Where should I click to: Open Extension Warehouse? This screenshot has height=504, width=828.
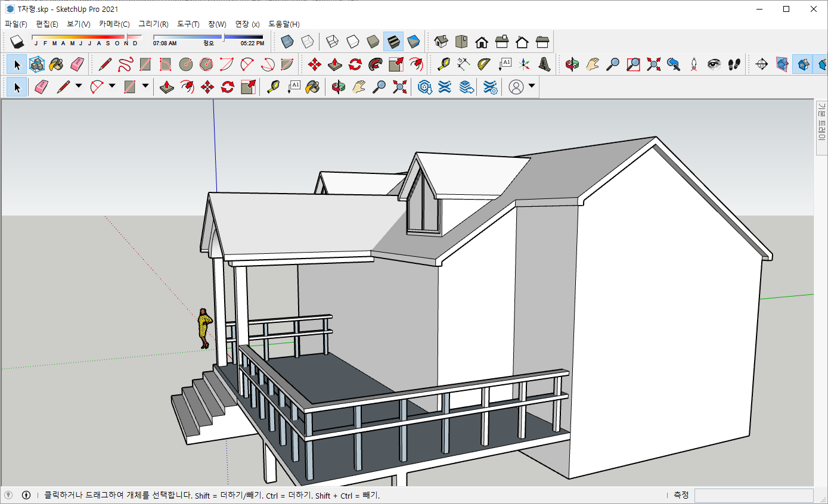point(444,88)
